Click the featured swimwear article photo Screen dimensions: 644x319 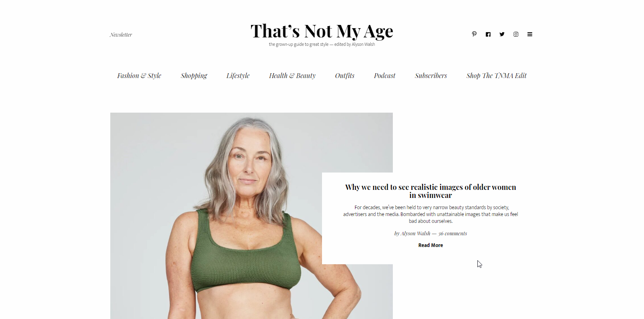[x=216, y=216]
